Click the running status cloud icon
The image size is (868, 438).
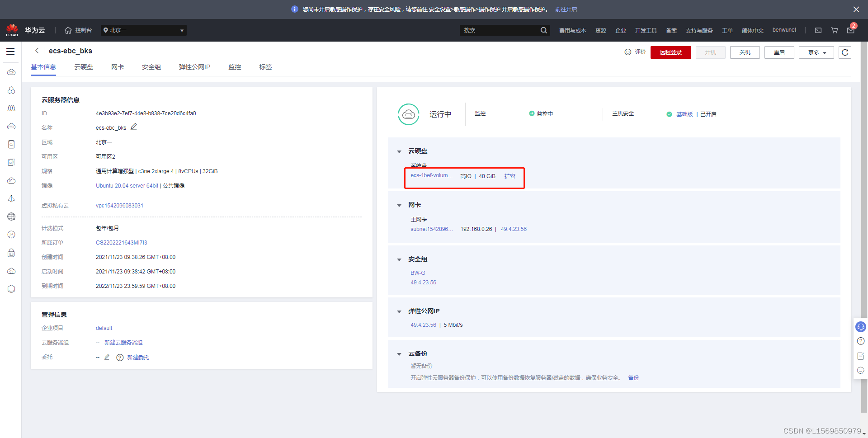408,114
